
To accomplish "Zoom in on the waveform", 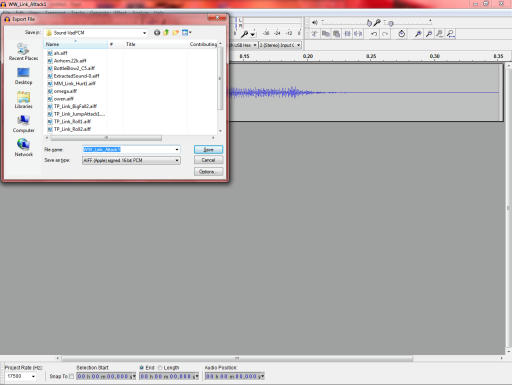I will point(418,34).
